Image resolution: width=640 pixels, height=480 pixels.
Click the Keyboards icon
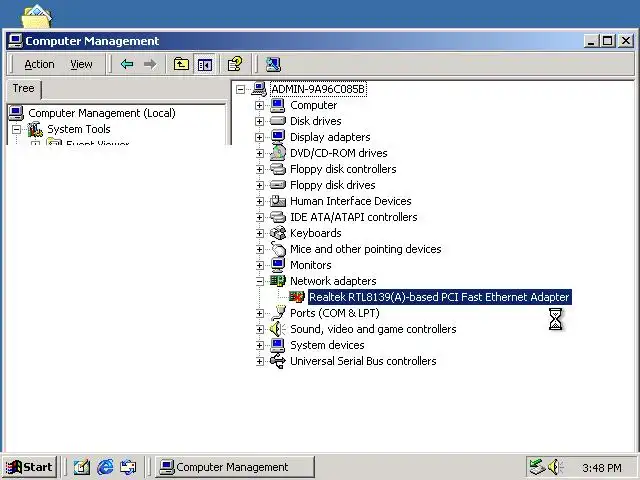(x=278, y=233)
